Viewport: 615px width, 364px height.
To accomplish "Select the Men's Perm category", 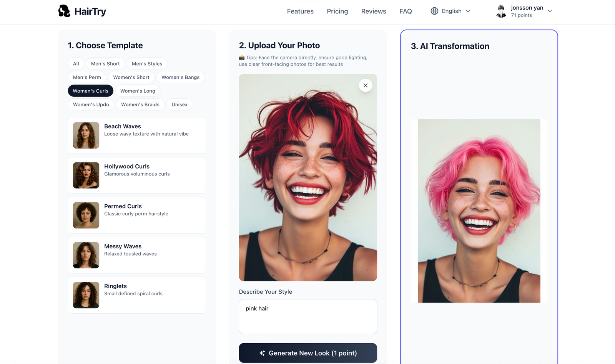I will (87, 77).
